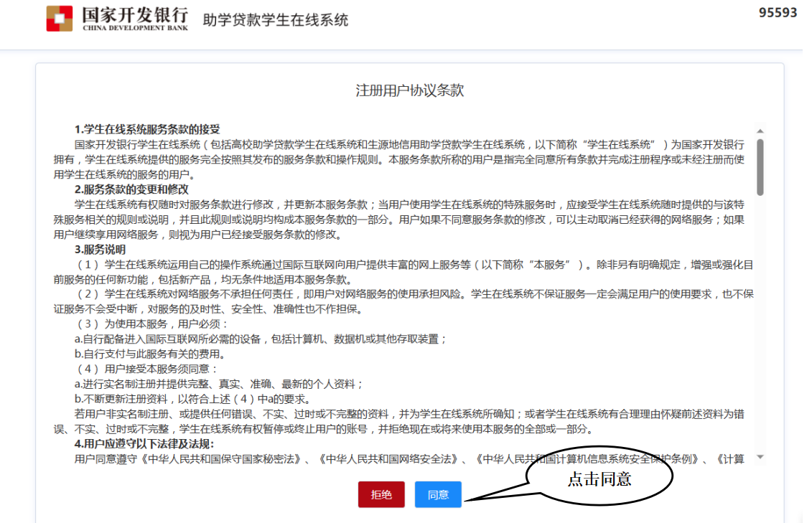Click the empty scrollbar track below the thumb
The width and height of the screenshot is (812, 523).
pyautogui.click(x=760, y=323)
